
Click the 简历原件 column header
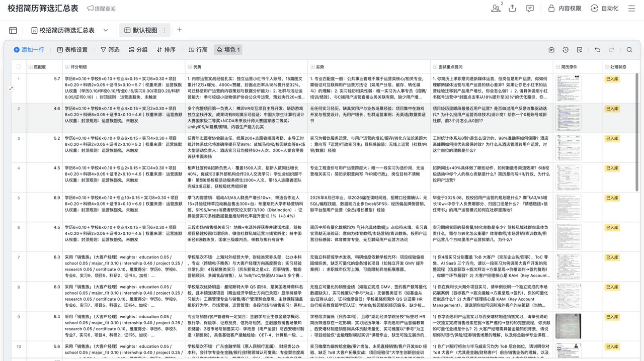577,66
